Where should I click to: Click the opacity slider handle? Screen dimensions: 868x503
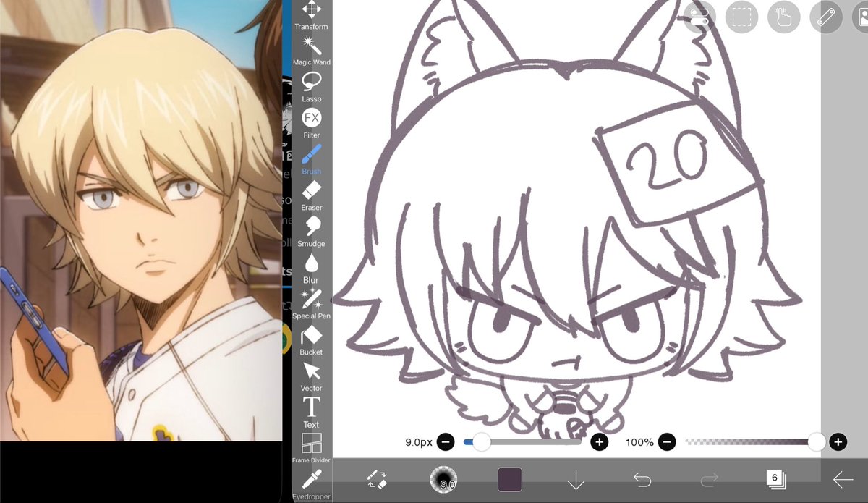[817, 441]
